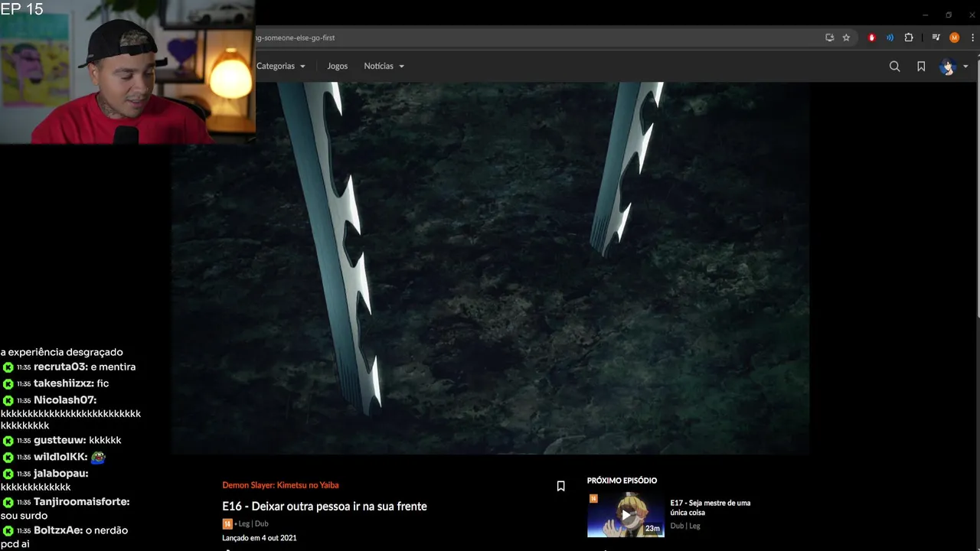Expand the Categorias dropdown

click(x=281, y=66)
